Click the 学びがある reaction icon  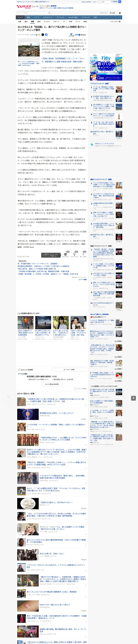[66, 254]
